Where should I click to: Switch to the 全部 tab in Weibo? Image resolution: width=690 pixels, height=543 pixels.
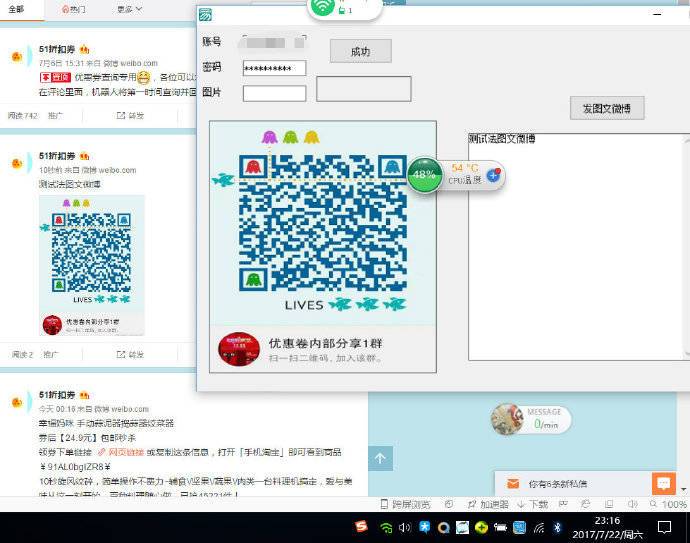(x=16, y=9)
